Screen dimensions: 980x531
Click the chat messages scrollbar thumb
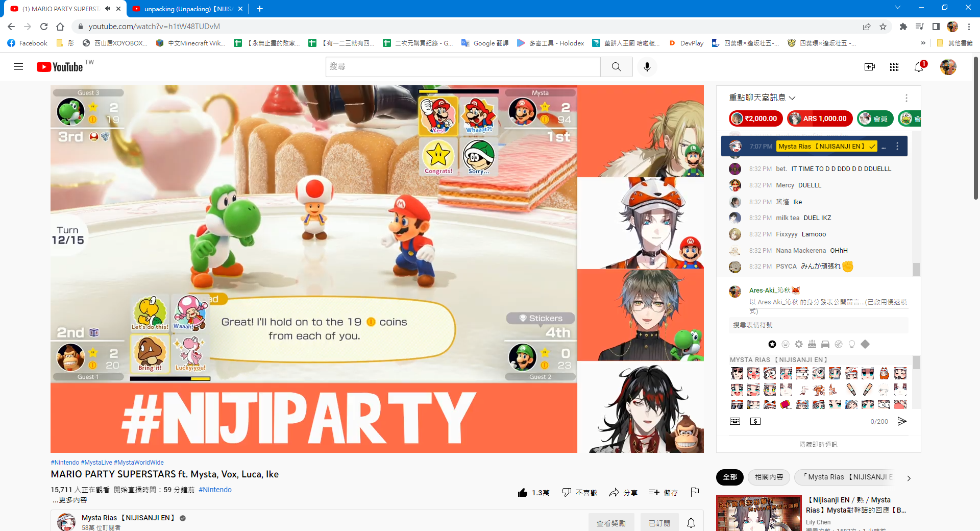[x=916, y=269]
